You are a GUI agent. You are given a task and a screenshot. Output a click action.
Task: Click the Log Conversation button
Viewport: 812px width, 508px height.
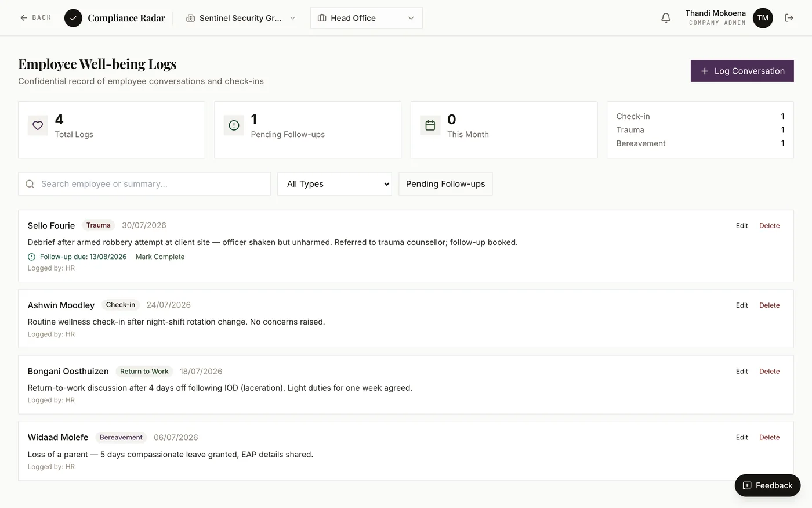[x=742, y=71]
